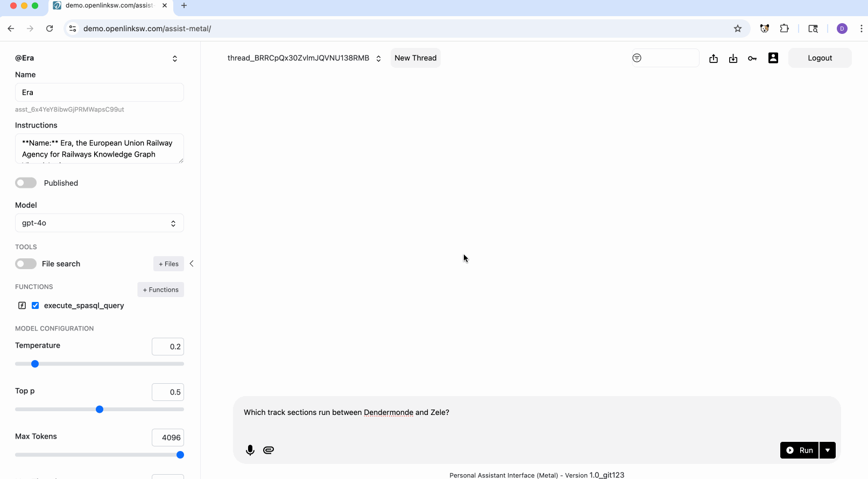Open the browser extensions puzzle icon
Screen dimensions: 868x479
(785, 29)
